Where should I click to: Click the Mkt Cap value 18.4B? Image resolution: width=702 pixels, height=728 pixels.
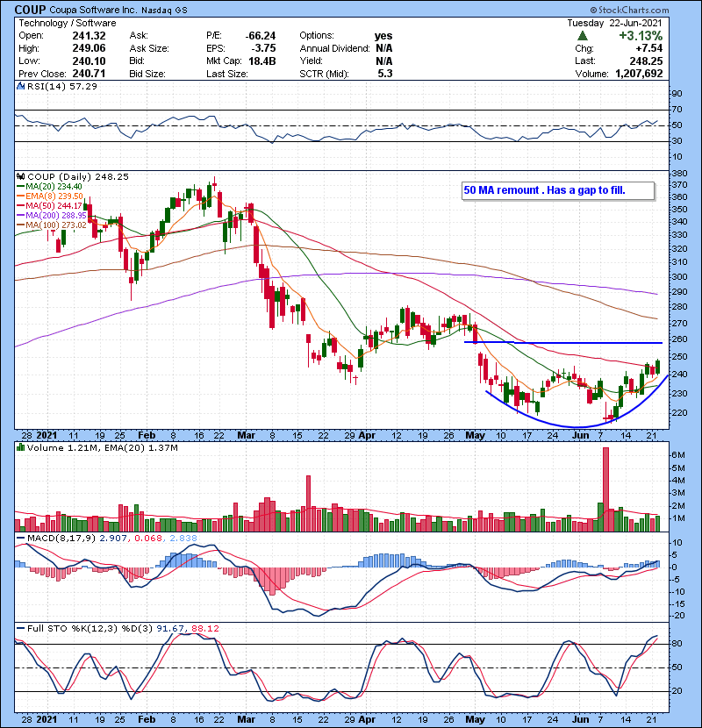click(262, 61)
